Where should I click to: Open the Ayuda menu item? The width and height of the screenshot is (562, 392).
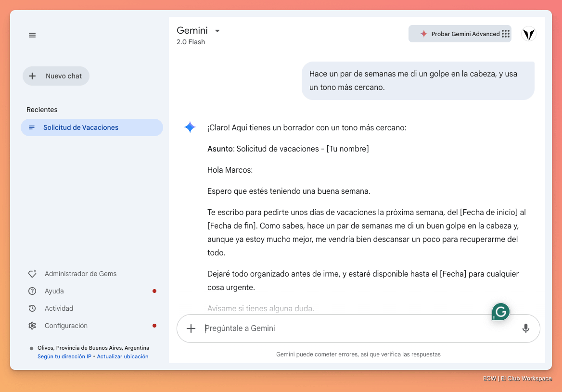54,291
